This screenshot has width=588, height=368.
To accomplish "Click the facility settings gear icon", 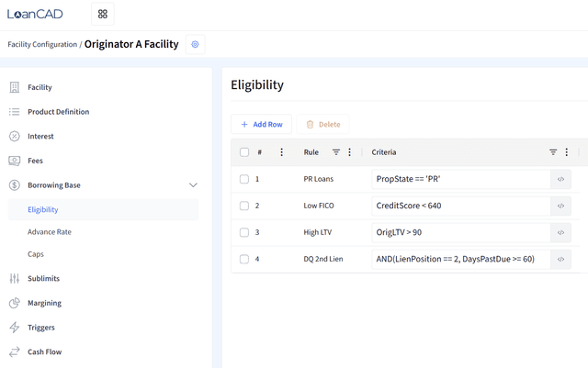I will tap(195, 44).
